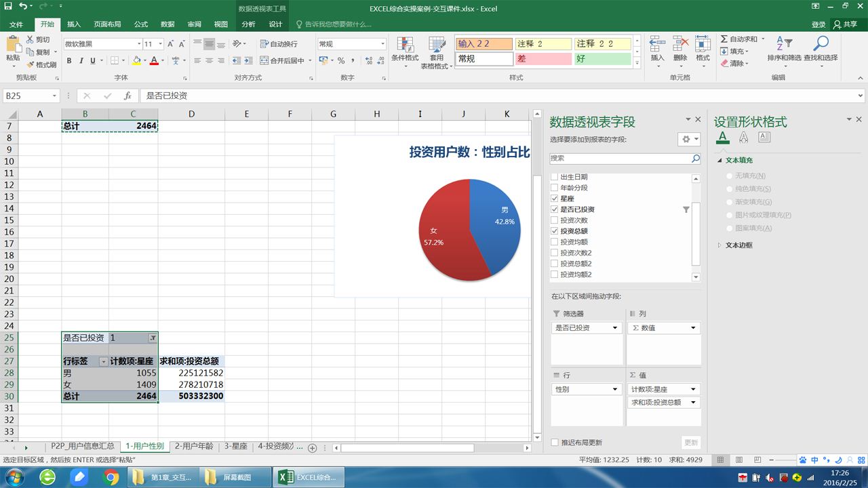
Task: Select the pie chart on the sheet
Action: coord(469,230)
